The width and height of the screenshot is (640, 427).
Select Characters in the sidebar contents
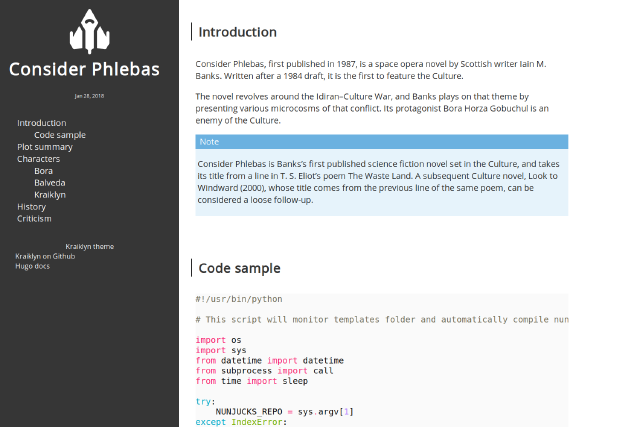coord(38,159)
